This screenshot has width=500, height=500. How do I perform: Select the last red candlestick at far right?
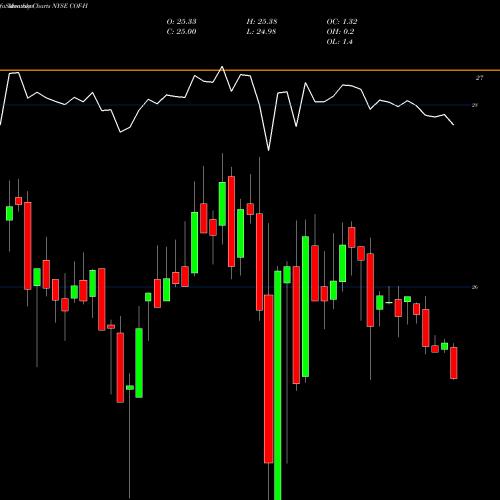pyautogui.click(x=454, y=363)
